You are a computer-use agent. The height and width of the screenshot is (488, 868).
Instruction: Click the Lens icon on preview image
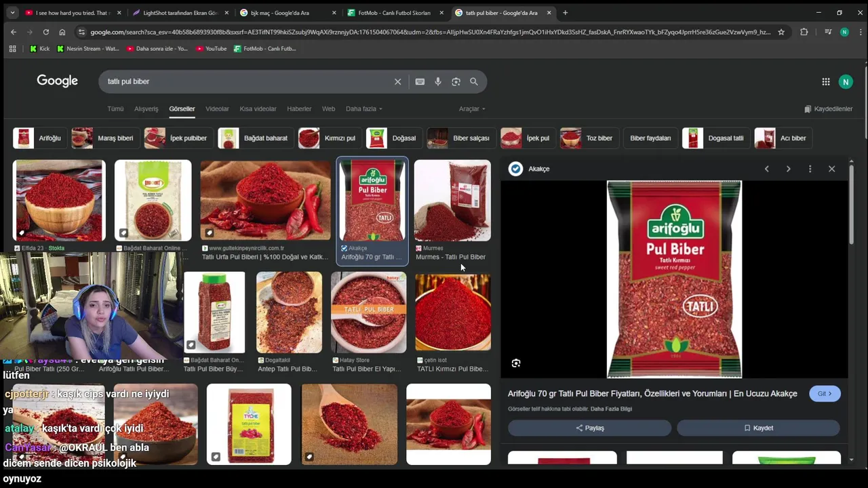pos(516,363)
